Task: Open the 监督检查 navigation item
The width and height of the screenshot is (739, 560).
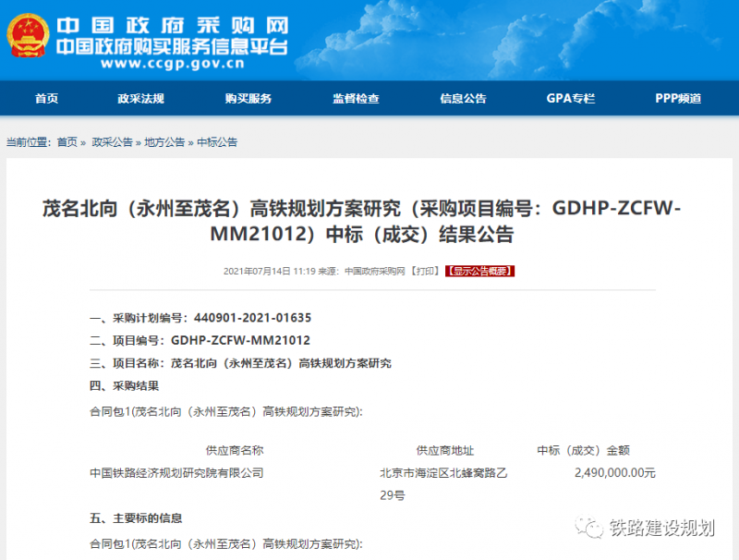Action: pos(356,98)
